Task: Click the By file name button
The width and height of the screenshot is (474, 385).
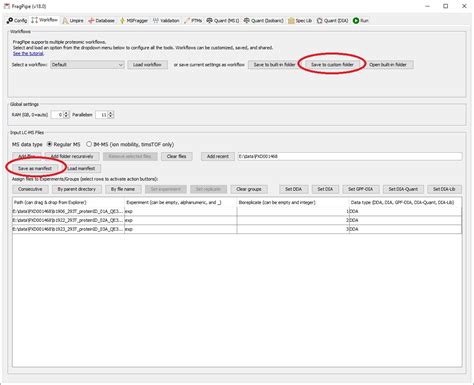Action: click(123, 189)
